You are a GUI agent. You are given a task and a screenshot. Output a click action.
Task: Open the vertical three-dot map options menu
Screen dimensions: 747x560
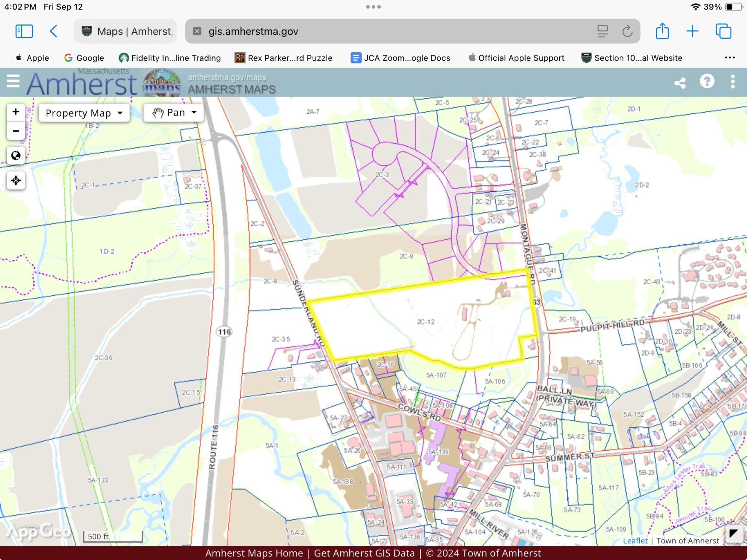(x=733, y=82)
